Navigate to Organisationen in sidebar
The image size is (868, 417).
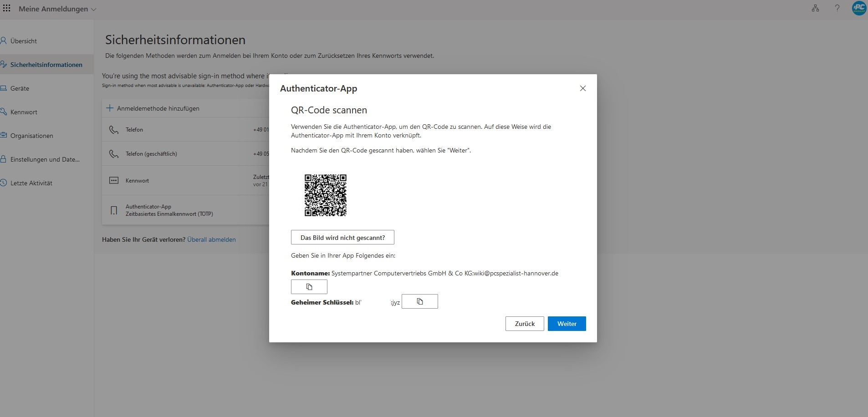click(x=31, y=136)
